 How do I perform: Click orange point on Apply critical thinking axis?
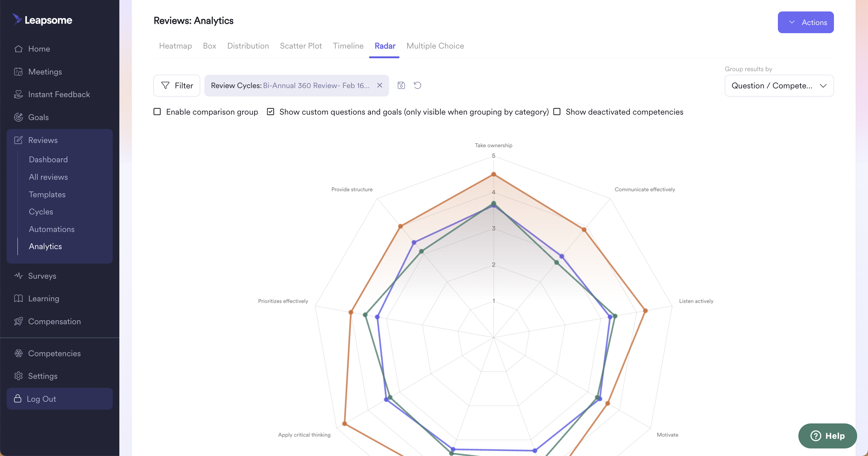[x=344, y=424]
